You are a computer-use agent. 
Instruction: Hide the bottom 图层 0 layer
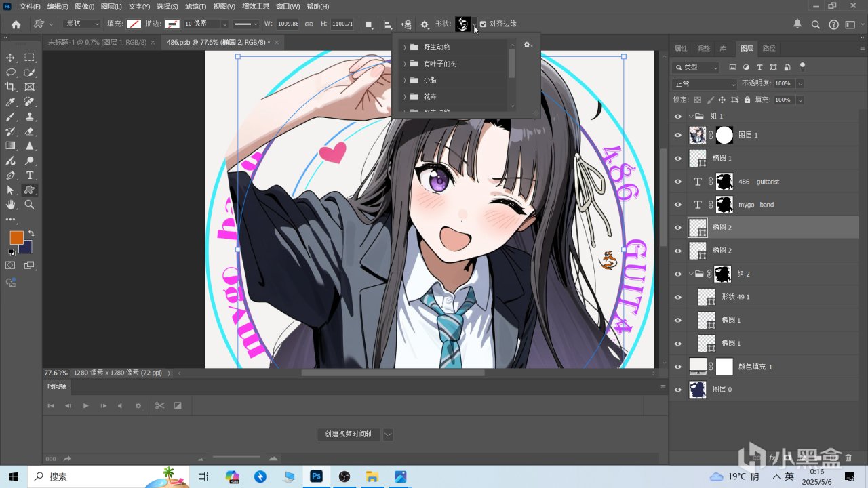(x=677, y=390)
